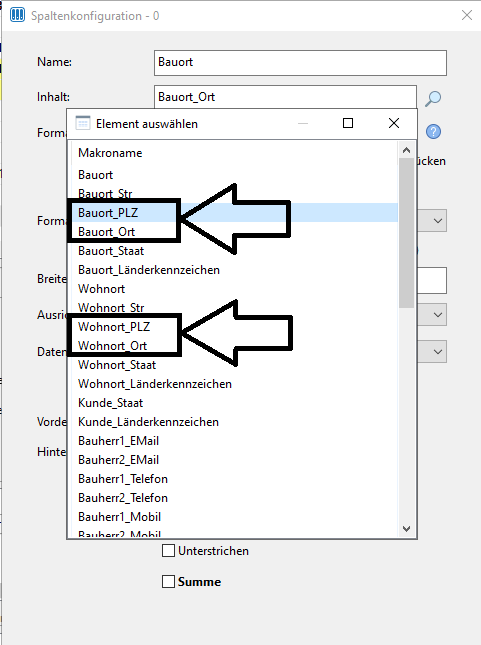
Task: Enable the Summe checkbox
Action: (168, 582)
